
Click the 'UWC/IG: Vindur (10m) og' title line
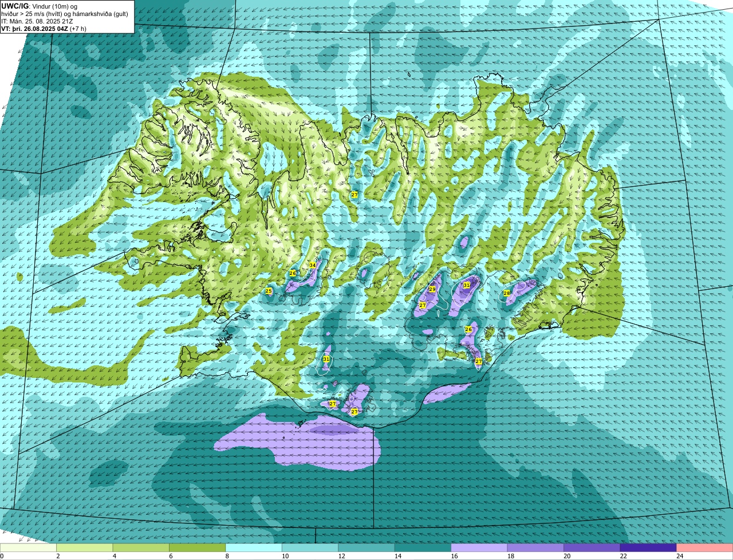click(40, 6)
